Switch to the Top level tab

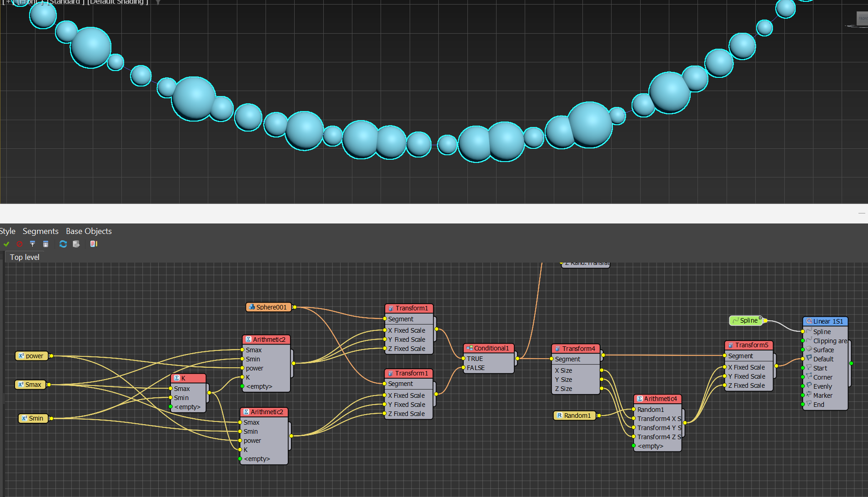tap(25, 257)
